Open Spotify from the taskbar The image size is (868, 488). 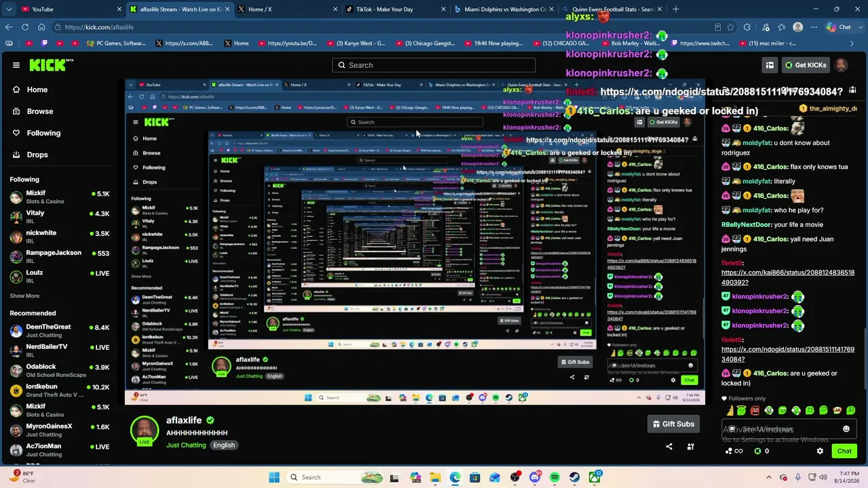555,477
